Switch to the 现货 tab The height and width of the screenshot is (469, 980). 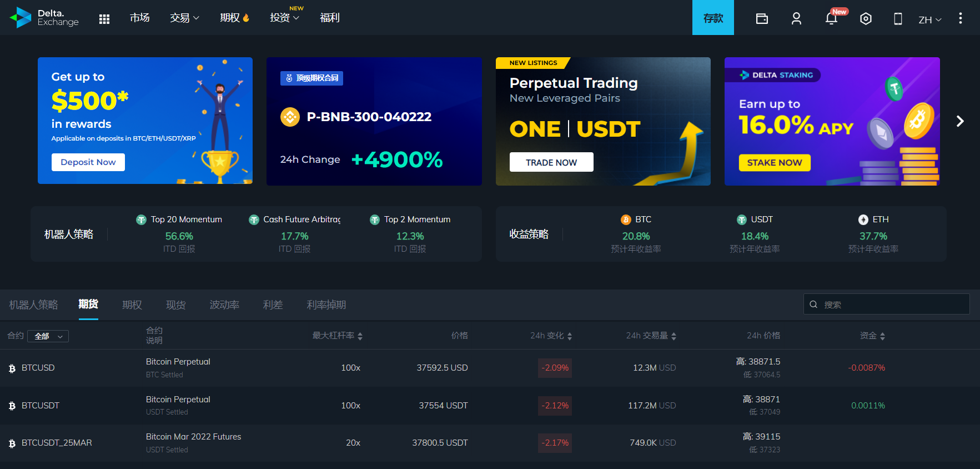[176, 305]
